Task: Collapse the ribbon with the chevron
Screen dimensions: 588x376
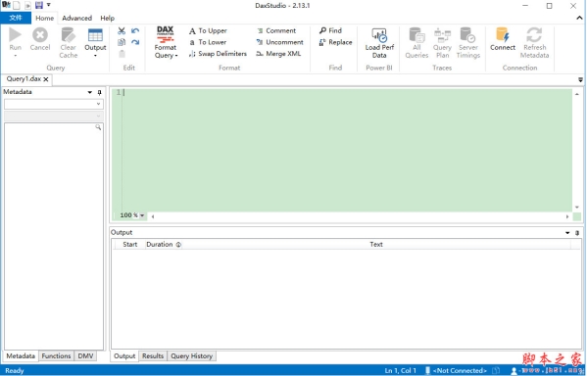Action: click(x=580, y=18)
